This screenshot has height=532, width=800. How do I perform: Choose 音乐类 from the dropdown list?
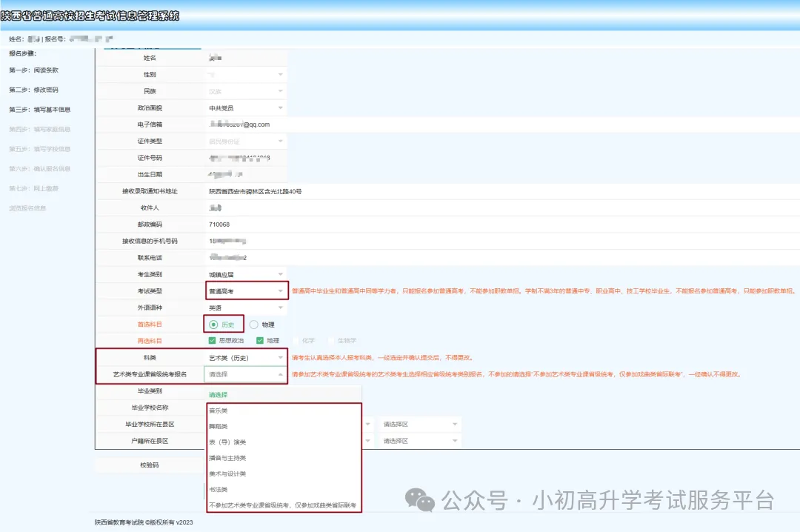coord(284,410)
